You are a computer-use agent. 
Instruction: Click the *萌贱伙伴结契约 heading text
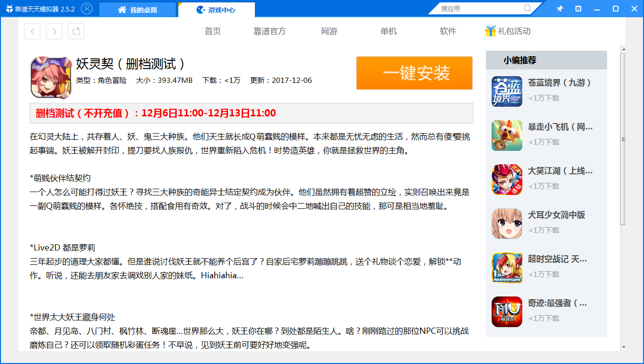coord(60,178)
